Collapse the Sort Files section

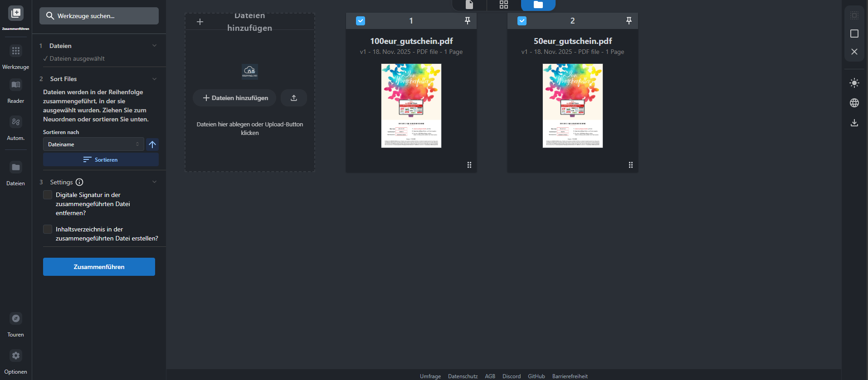tap(154, 79)
